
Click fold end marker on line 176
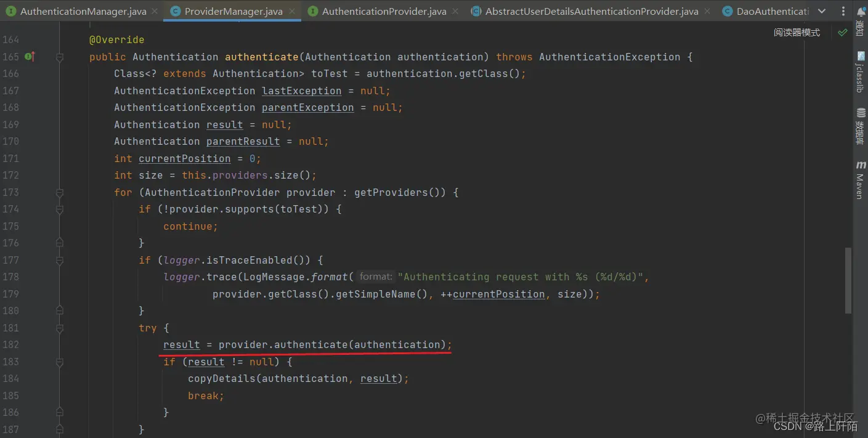pyautogui.click(x=60, y=243)
